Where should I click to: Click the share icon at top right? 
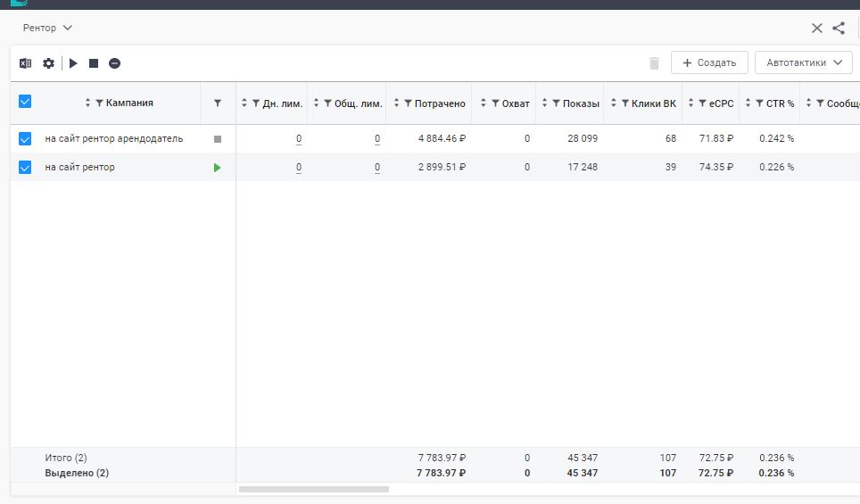coord(839,28)
